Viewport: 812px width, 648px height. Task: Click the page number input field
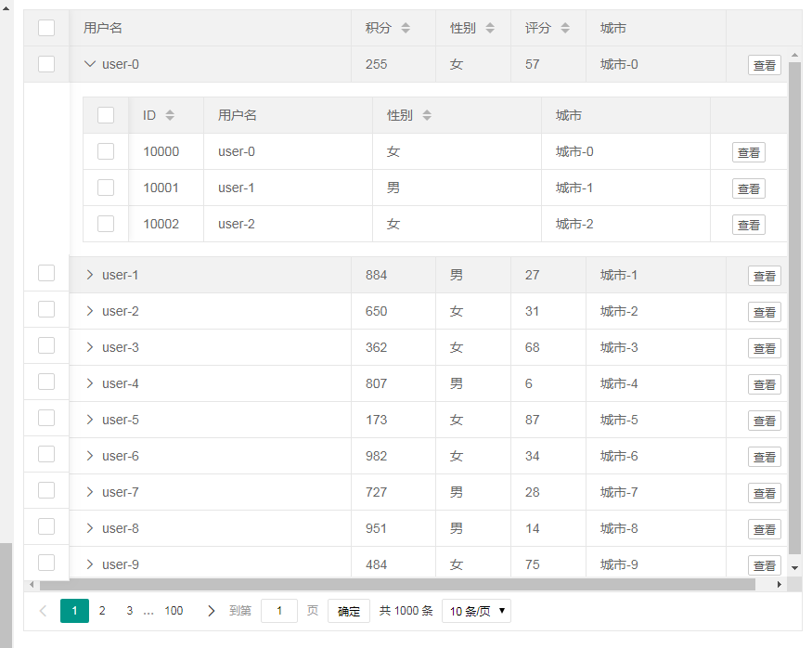coord(279,611)
